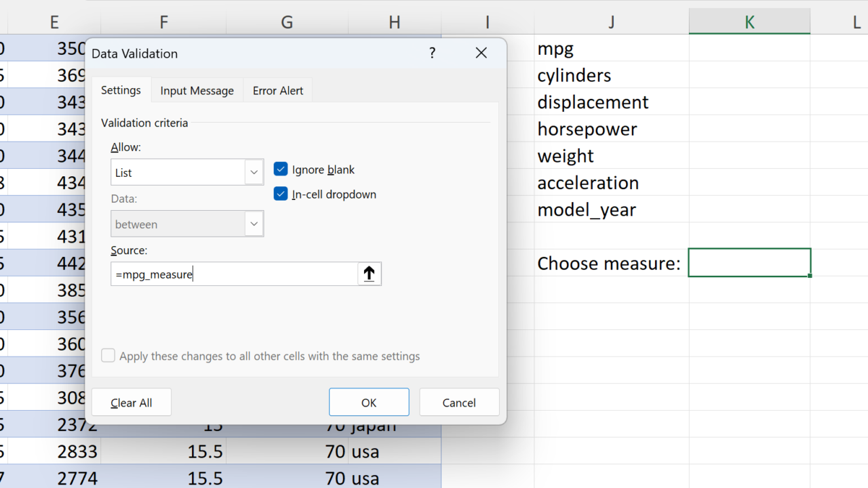
Task: Click the Choose measure label cell
Action: point(610,263)
